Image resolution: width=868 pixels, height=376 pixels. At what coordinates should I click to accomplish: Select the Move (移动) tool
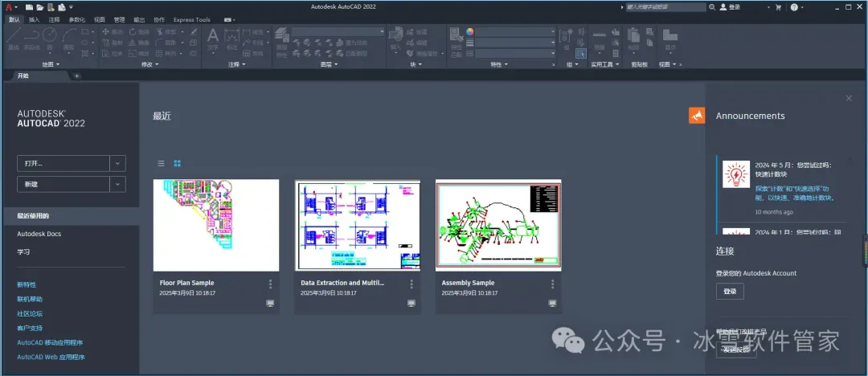(x=113, y=32)
